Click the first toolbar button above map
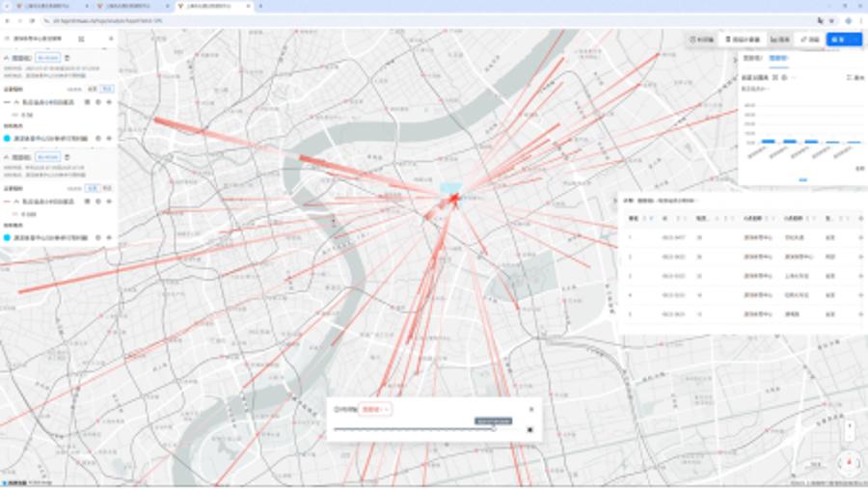Screen dimensions: 868x489 tap(702, 40)
